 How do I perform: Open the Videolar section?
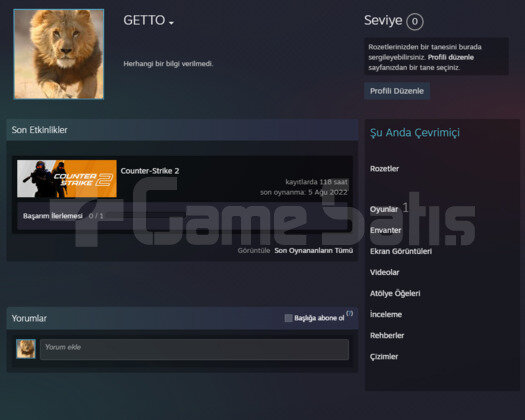click(x=384, y=272)
